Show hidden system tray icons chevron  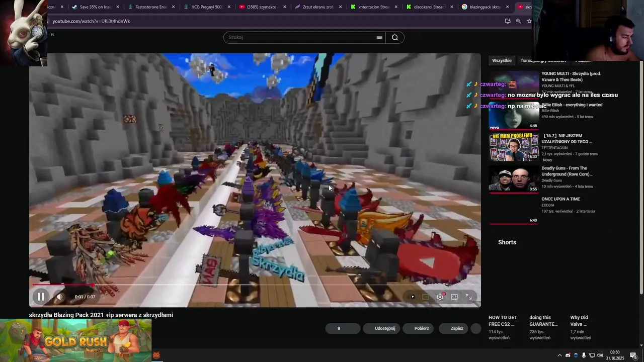click(559, 355)
